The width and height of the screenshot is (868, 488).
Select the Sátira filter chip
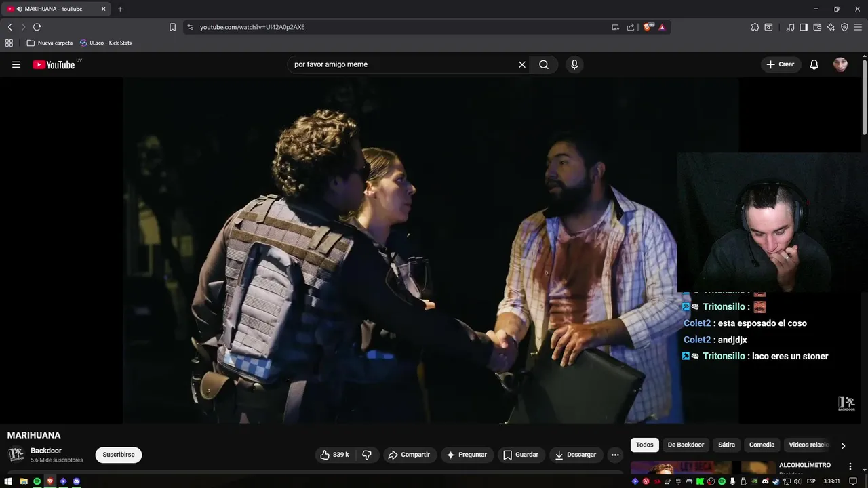click(x=726, y=445)
